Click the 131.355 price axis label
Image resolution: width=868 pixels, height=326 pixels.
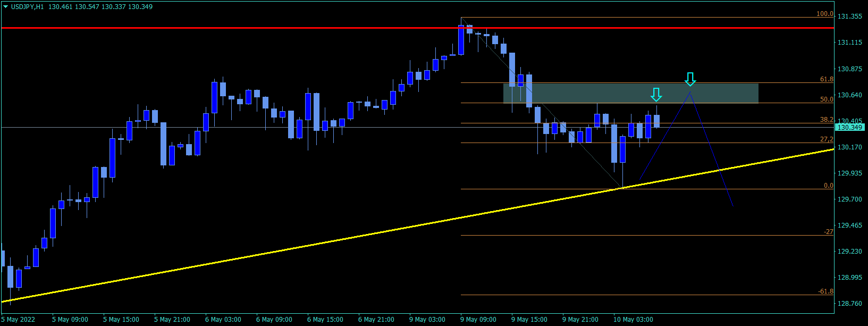[x=850, y=16]
